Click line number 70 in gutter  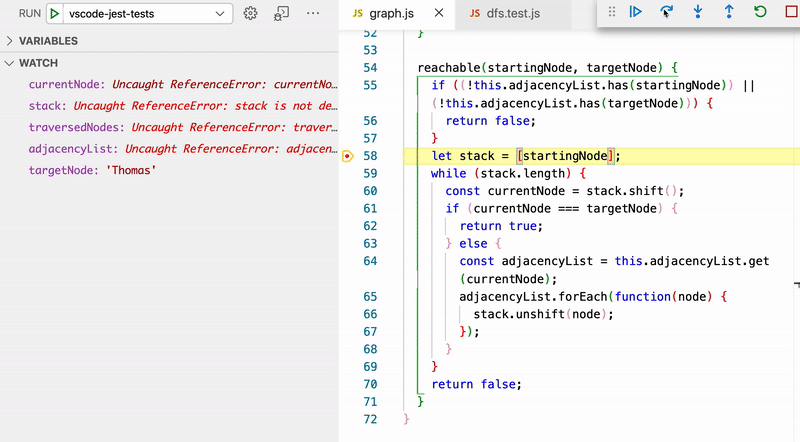pos(370,384)
